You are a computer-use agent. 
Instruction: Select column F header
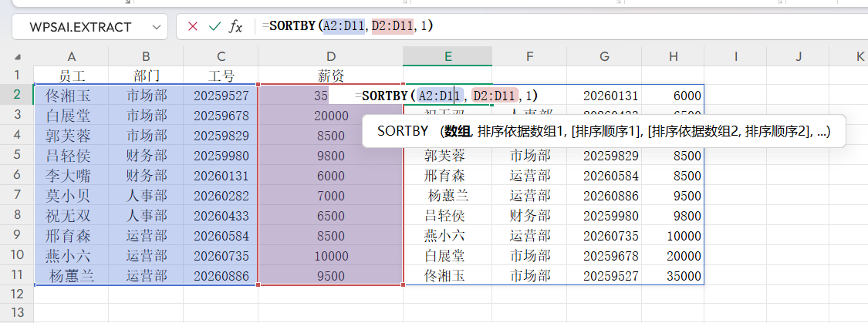pos(530,56)
